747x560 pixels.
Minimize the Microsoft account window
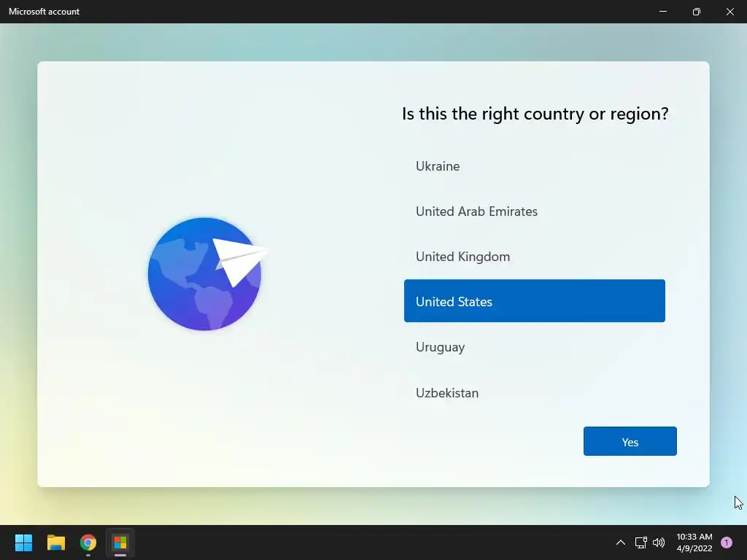(662, 12)
